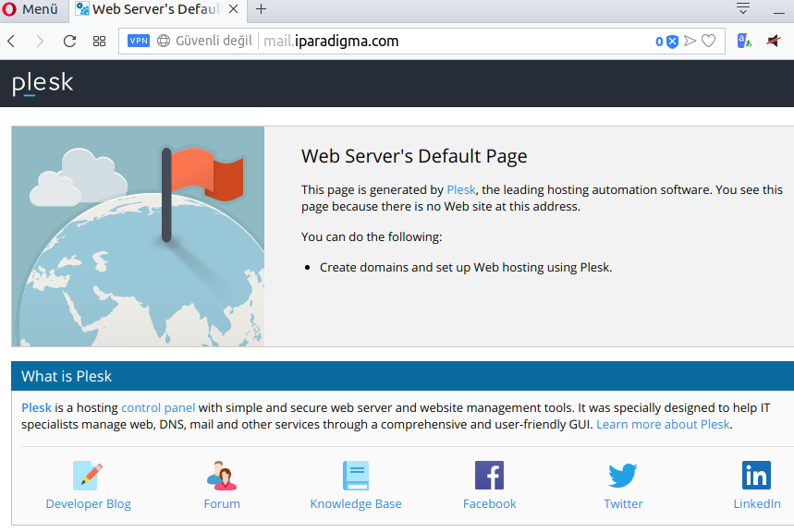
Task: Click the Facebook logo icon
Action: tap(489, 476)
